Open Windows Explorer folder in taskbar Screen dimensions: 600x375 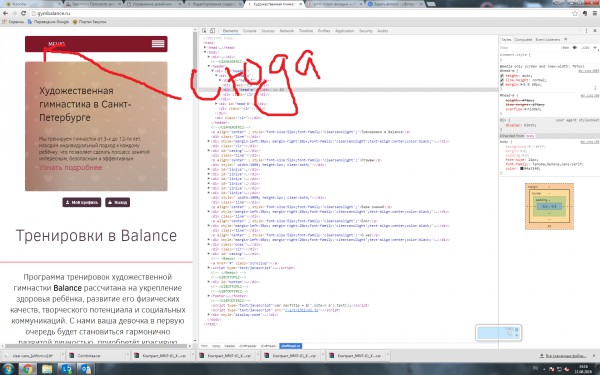tap(47, 369)
